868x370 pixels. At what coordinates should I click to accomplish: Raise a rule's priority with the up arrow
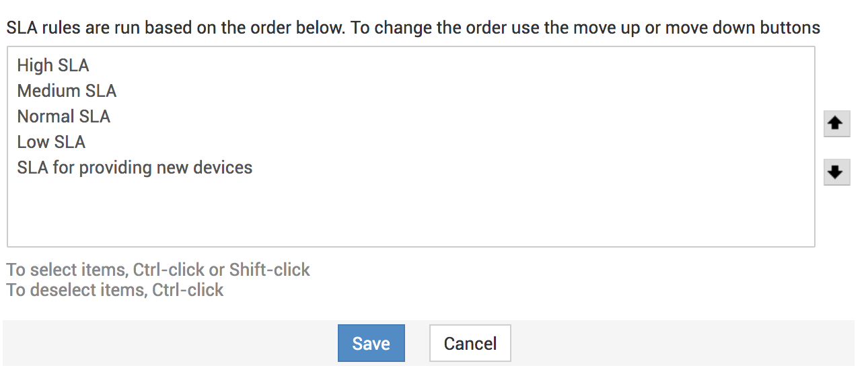click(x=836, y=124)
